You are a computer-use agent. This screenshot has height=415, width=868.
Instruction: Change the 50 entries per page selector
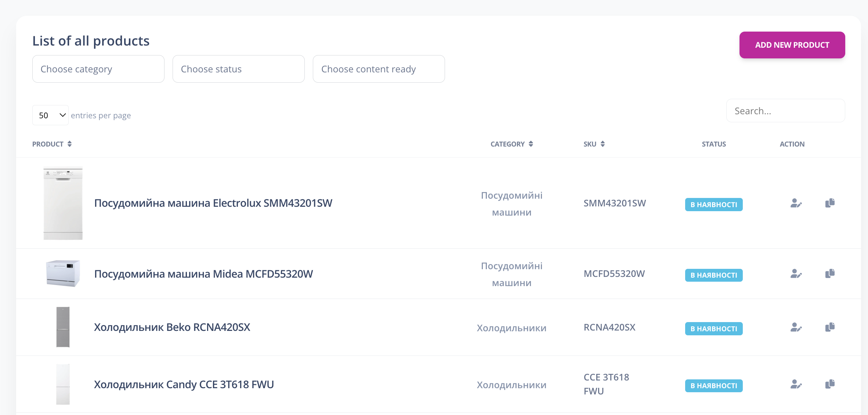50,115
